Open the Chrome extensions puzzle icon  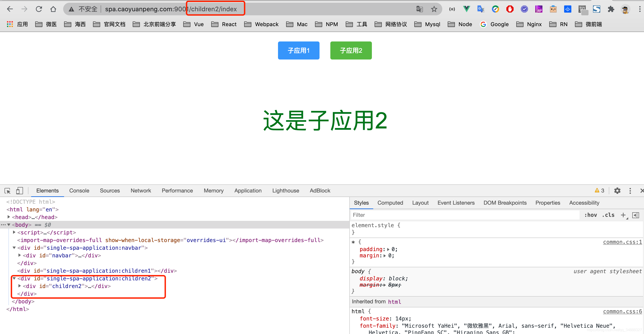(611, 9)
